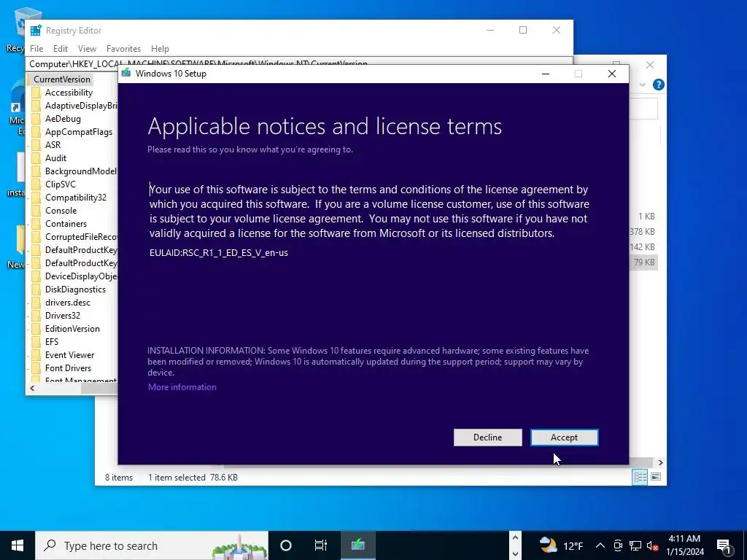
Task: Select the 79 KB file size cell
Action: (644, 262)
